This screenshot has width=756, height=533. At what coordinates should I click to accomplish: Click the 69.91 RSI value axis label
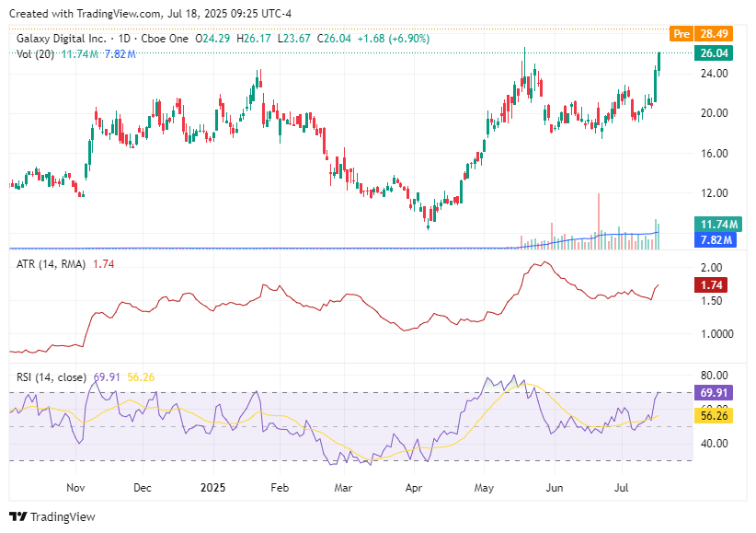pos(714,392)
